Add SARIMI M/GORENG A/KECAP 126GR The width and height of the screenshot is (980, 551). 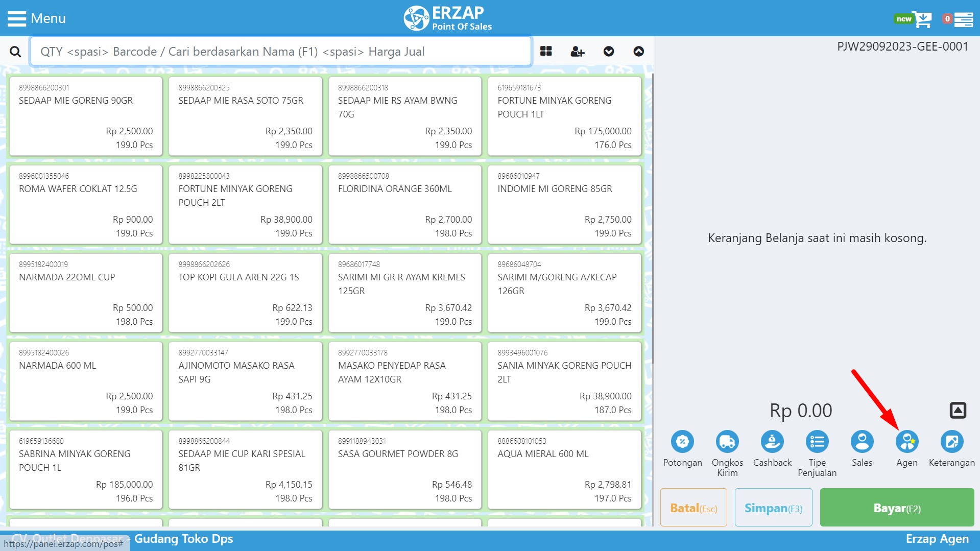pos(564,293)
